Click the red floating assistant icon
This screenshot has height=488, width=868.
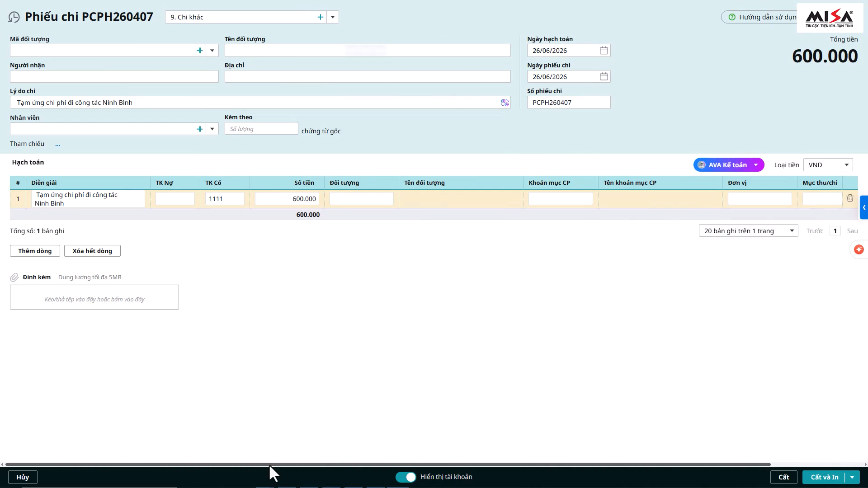(859, 249)
